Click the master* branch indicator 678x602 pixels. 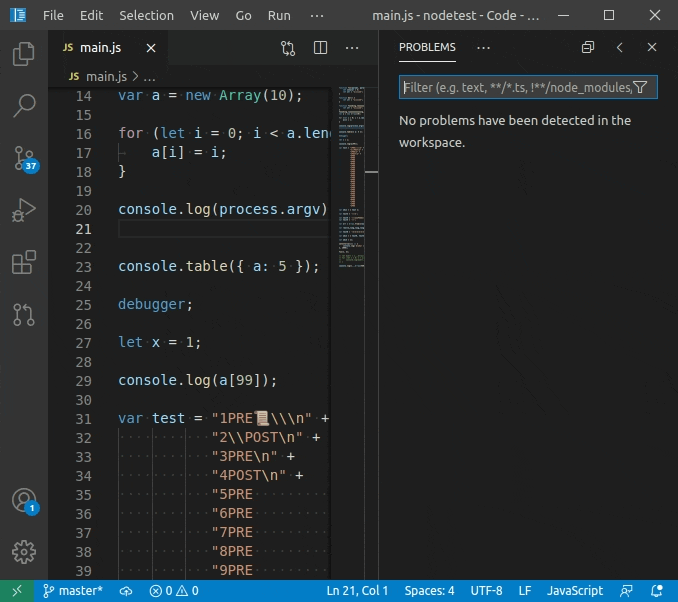(73, 591)
